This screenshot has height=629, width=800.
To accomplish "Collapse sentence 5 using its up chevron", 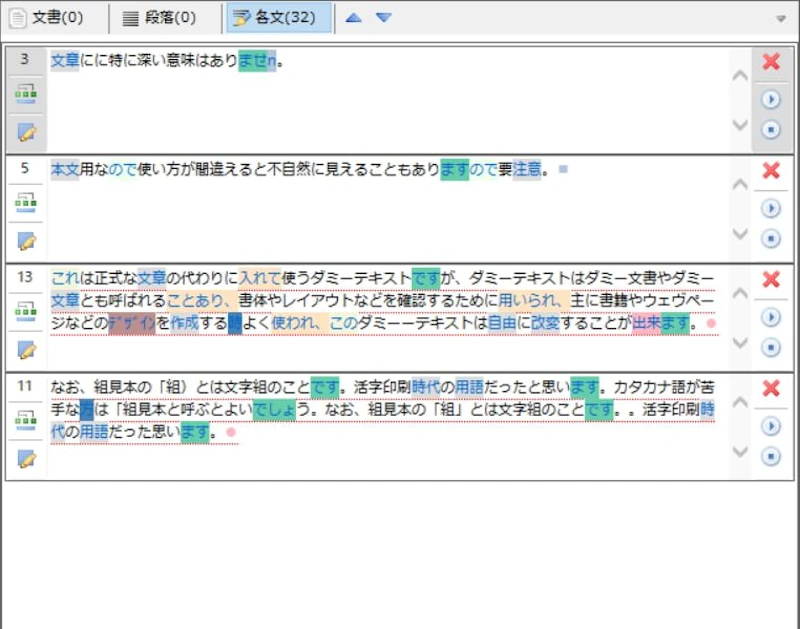I will coord(741,186).
